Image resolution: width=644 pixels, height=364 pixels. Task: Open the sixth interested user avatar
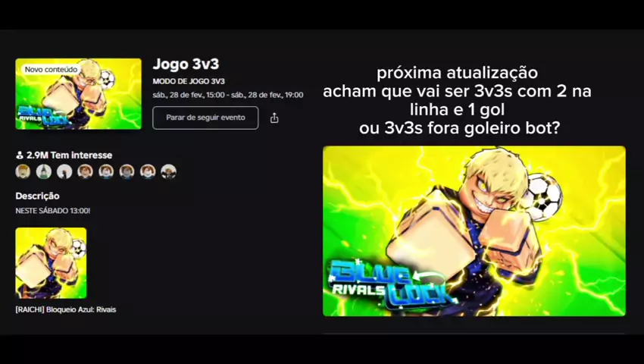coord(127,171)
